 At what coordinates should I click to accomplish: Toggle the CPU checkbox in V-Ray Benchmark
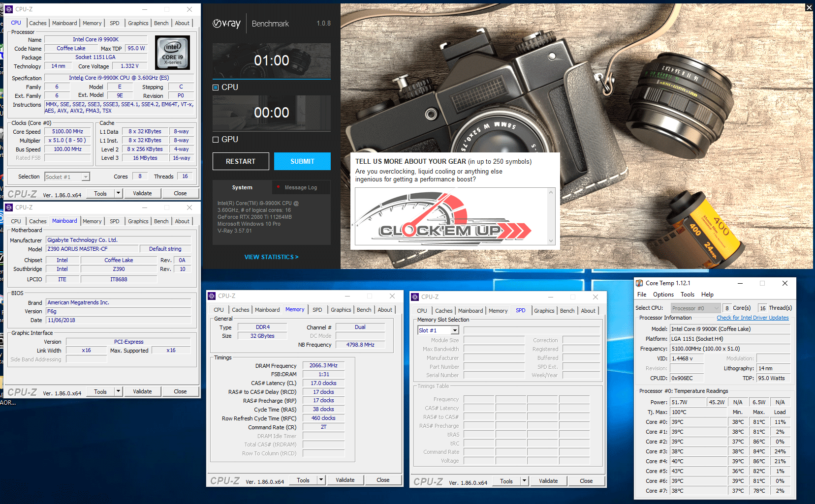(x=216, y=88)
